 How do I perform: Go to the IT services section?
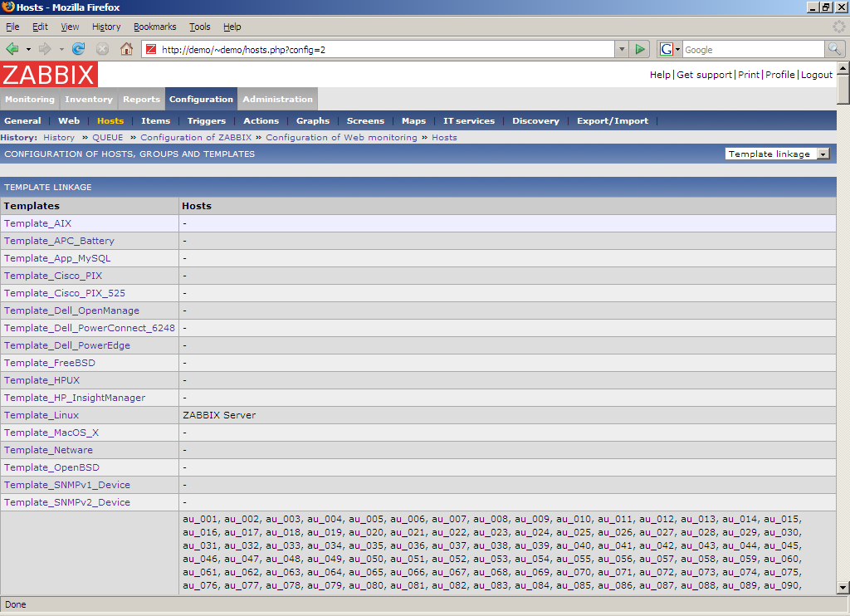(469, 121)
